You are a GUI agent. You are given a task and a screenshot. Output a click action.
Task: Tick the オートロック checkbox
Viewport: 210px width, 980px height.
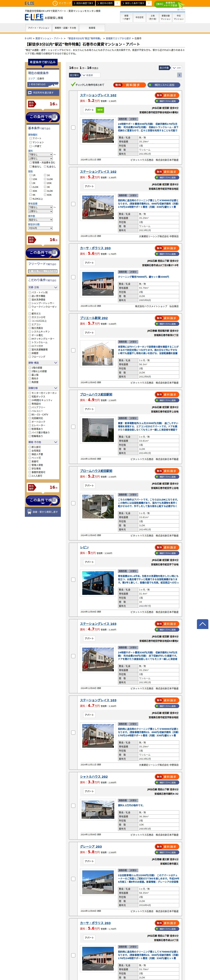click(x=30, y=422)
